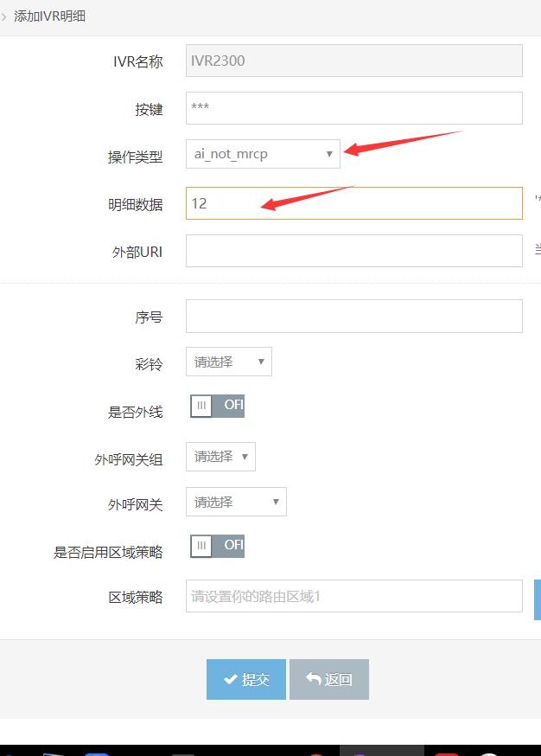Click the return arrow icon on 返回

[x=314, y=680]
